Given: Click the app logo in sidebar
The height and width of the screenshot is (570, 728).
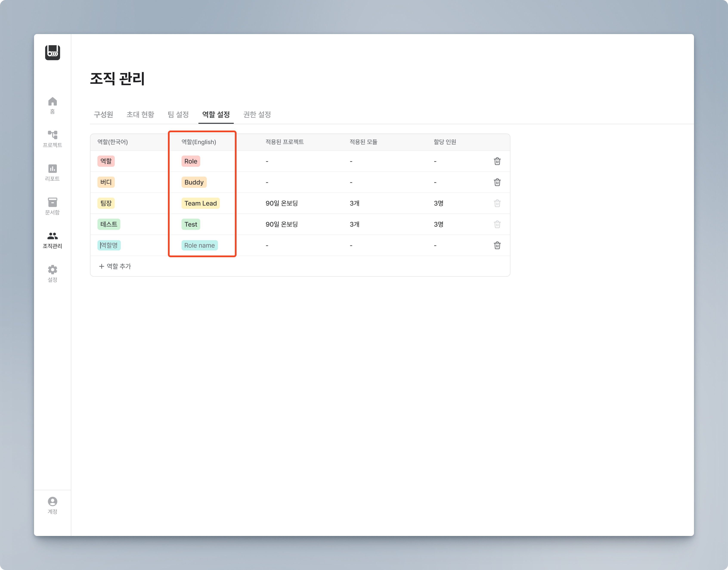Looking at the screenshot, I should [x=52, y=53].
